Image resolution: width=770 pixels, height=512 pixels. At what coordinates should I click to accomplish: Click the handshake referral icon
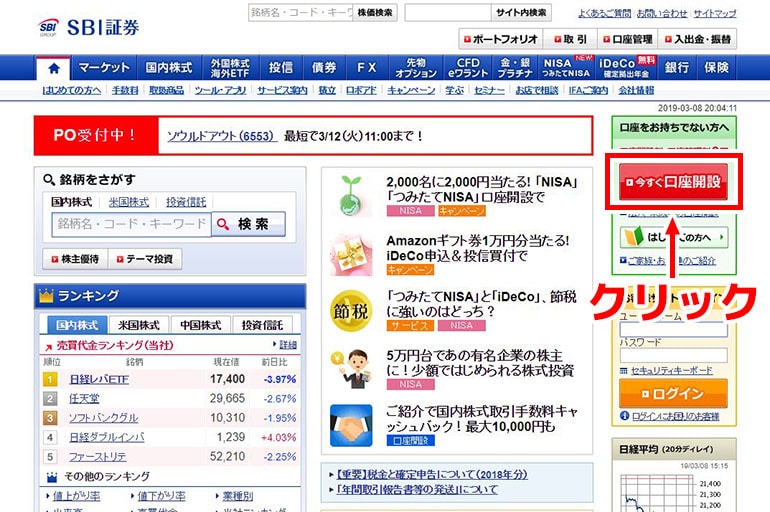click(351, 426)
